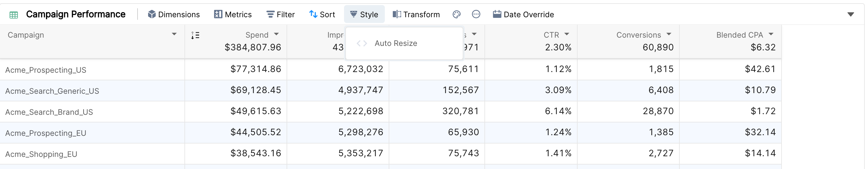
Task: Click the green table icon beside Campaign Performance
Action: click(14, 15)
